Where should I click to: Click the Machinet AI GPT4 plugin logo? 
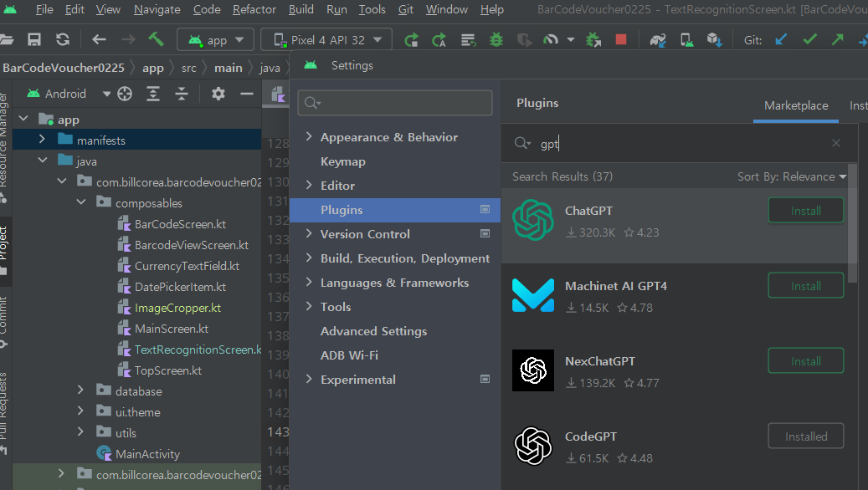(533, 295)
